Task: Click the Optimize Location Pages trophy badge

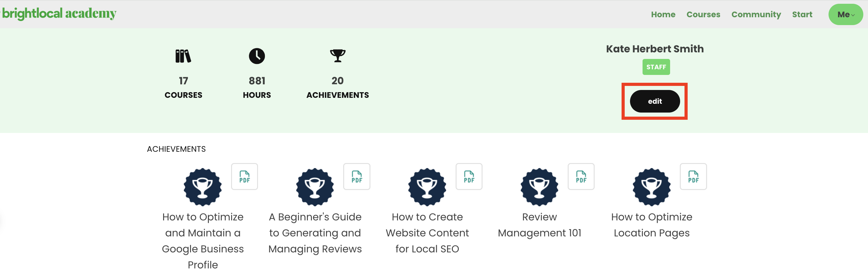Action: click(651, 187)
